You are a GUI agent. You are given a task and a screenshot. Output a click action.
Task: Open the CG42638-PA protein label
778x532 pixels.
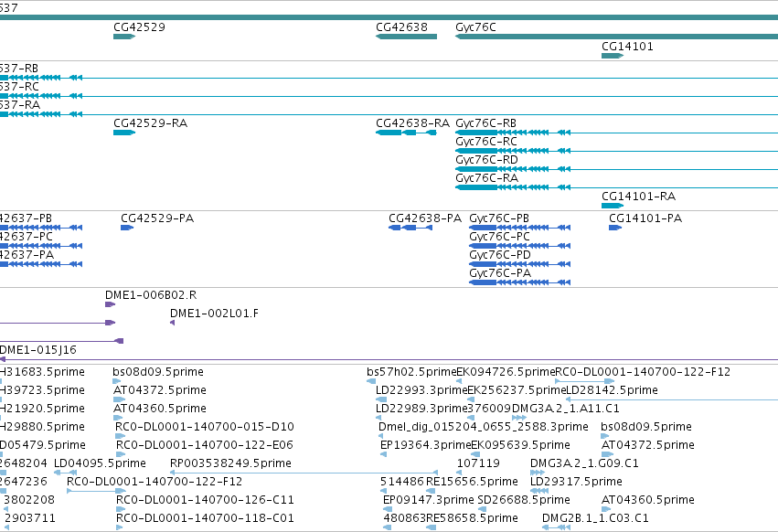click(x=425, y=218)
